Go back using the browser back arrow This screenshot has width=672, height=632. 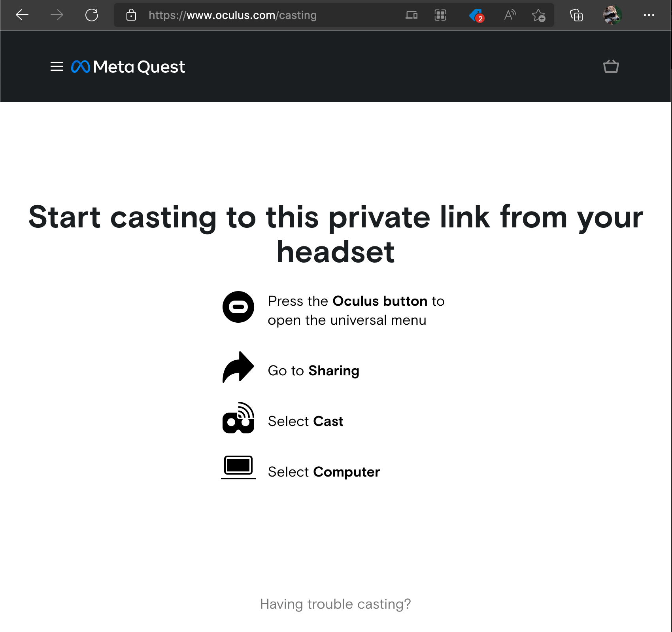click(22, 15)
